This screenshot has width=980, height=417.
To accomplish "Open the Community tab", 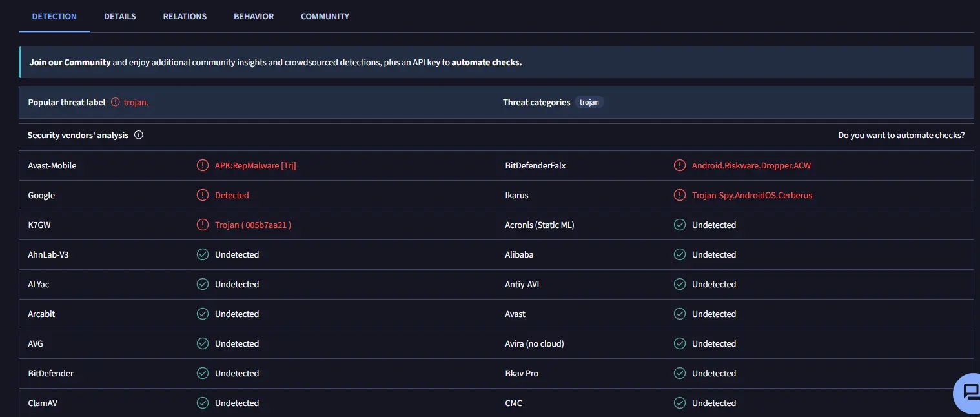I will [x=325, y=16].
